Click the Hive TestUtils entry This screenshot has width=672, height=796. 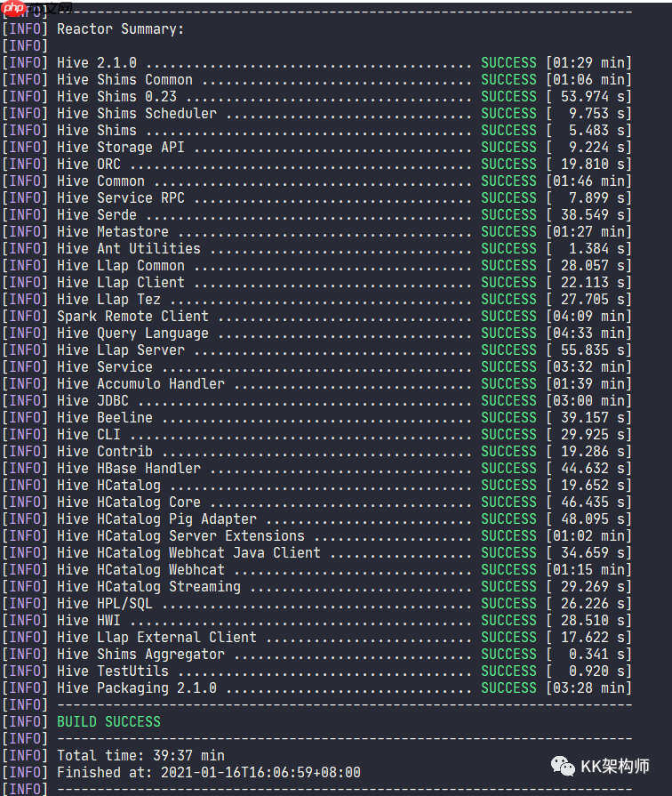[x=113, y=671]
